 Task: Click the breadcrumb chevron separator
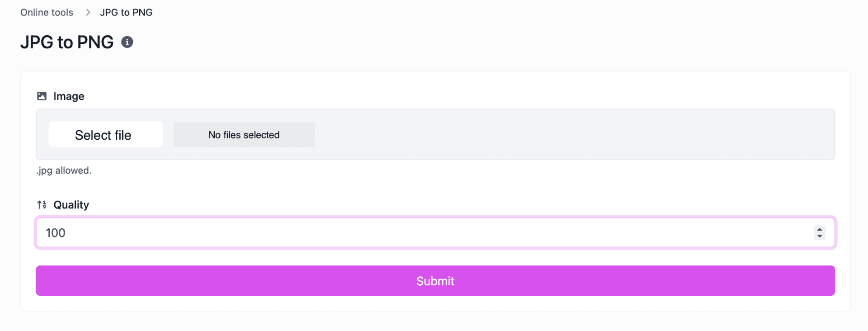coord(88,12)
